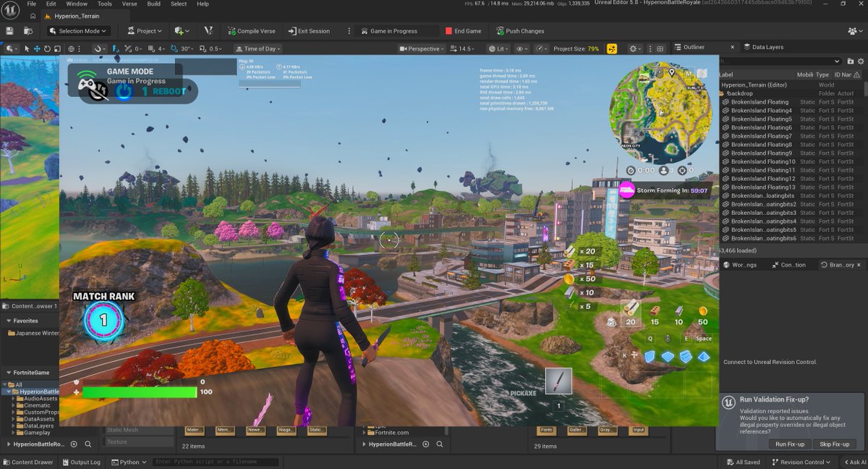
Task: Click Push Changes button
Action: click(520, 31)
